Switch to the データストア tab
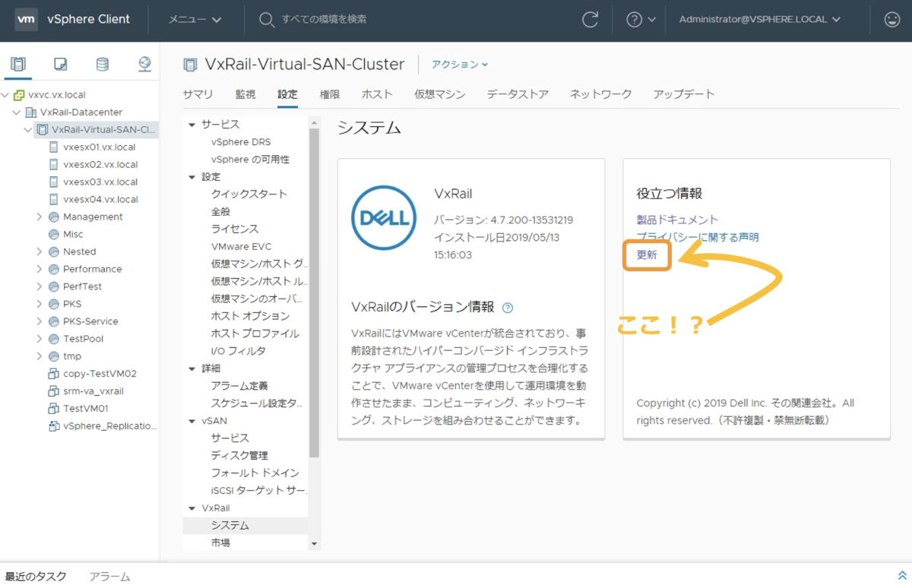Screen dimensions: 912x588 pyautogui.click(x=518, y=94)
